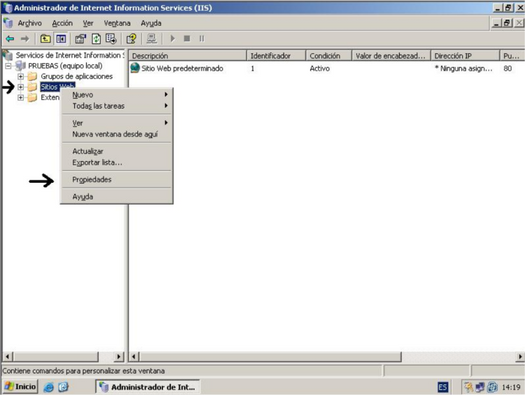Launch Internet Explorer from quick launch
The image size is (525, 395).
point(49,387)
